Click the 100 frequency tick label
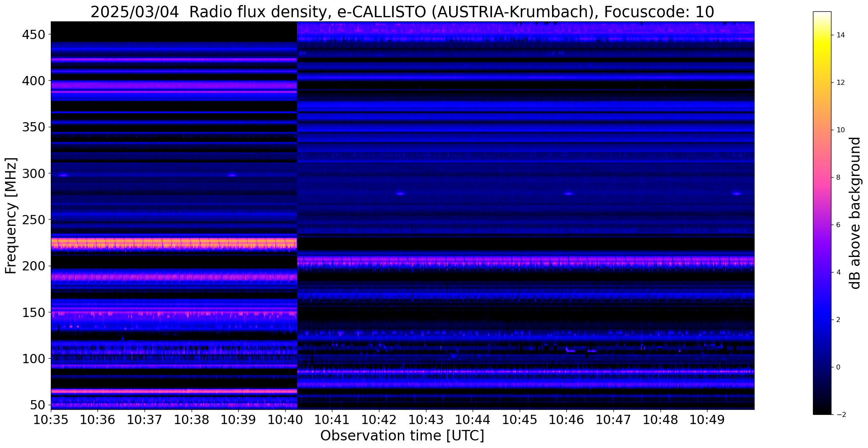The image size is (868, 448). click(34, 359)
